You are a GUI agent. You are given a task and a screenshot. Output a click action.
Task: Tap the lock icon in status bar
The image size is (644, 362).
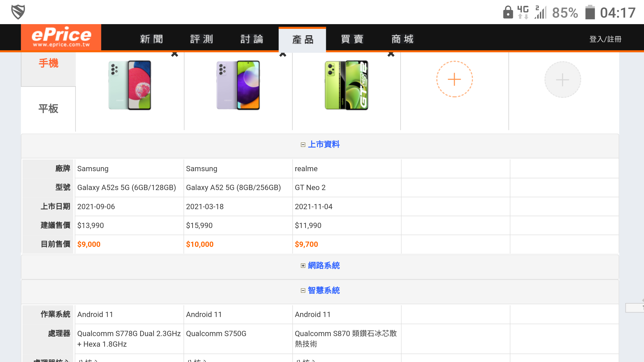pyautogui.click(x=508, y=12)
